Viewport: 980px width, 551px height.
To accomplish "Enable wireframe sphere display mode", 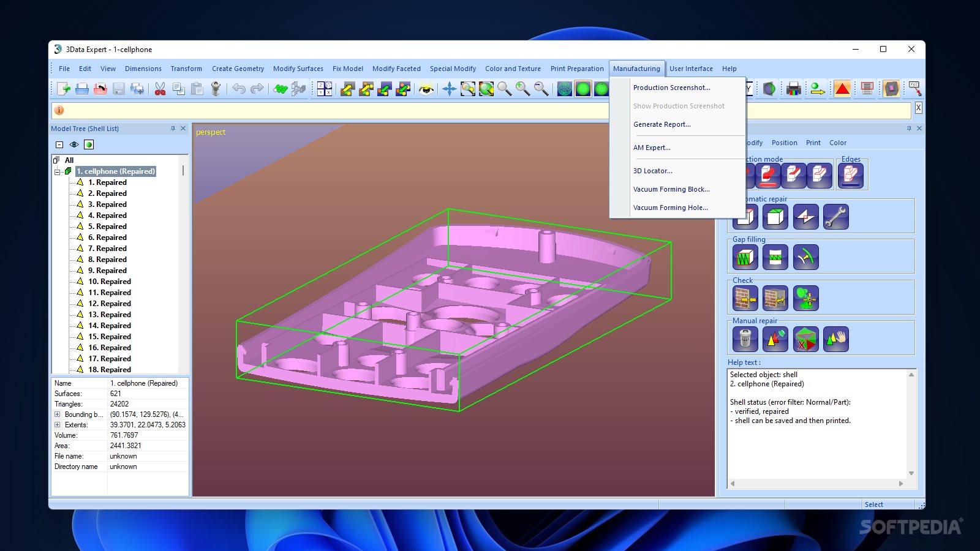I will click(x=565, y=89).
